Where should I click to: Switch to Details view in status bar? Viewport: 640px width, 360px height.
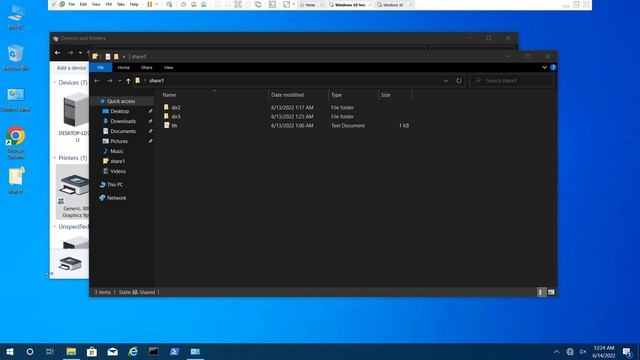541,292
